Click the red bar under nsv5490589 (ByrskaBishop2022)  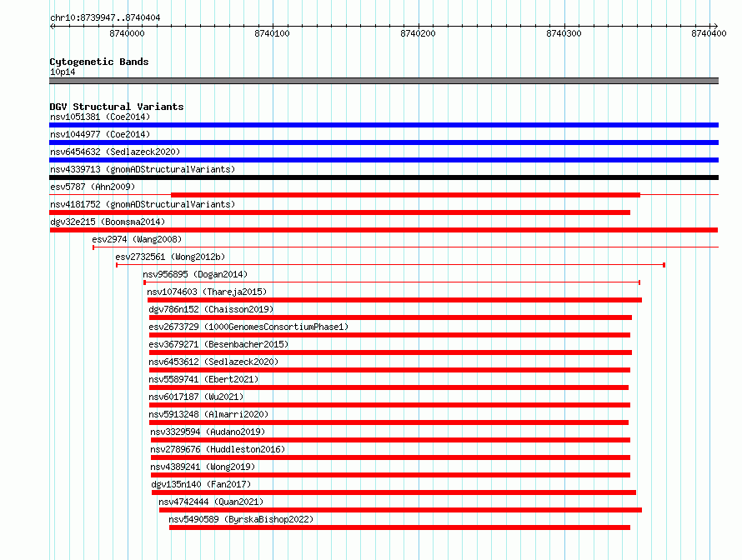400,527
